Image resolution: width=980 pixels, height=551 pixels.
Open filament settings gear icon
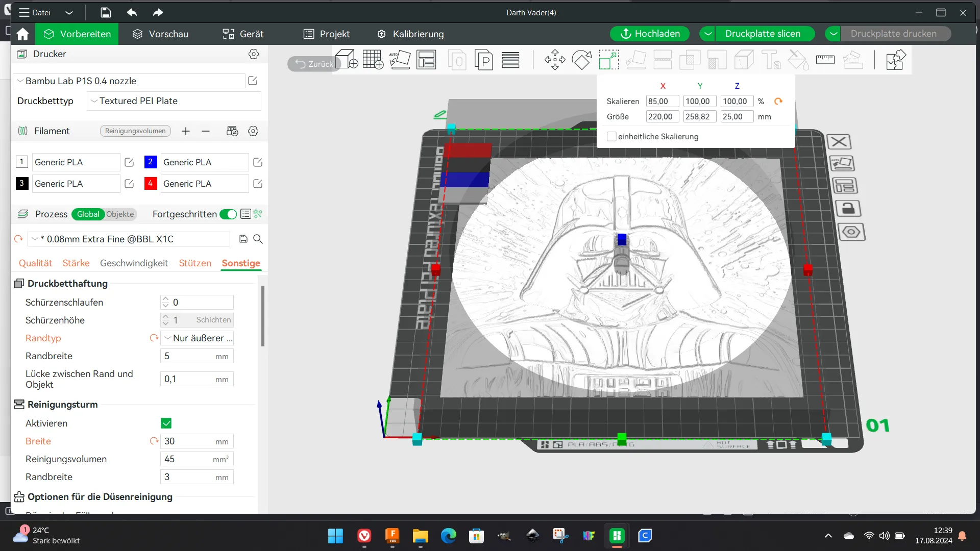(253, 131)
